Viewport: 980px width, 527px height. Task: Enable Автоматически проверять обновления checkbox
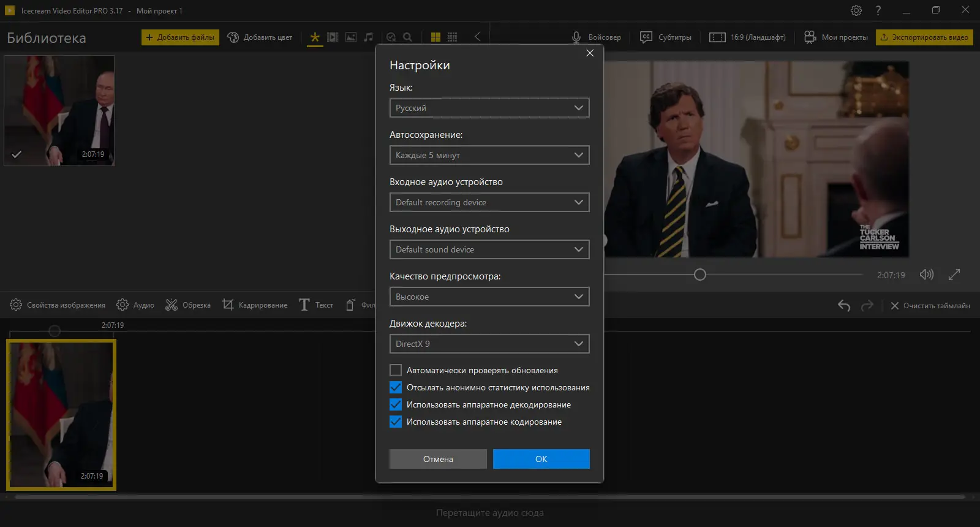(x=396, y=370)
